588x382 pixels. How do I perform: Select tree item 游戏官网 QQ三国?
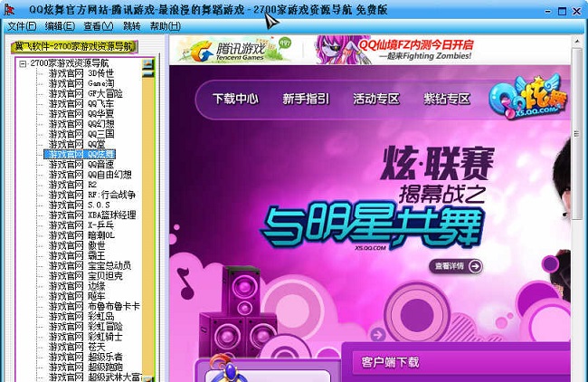coord(81,134)
